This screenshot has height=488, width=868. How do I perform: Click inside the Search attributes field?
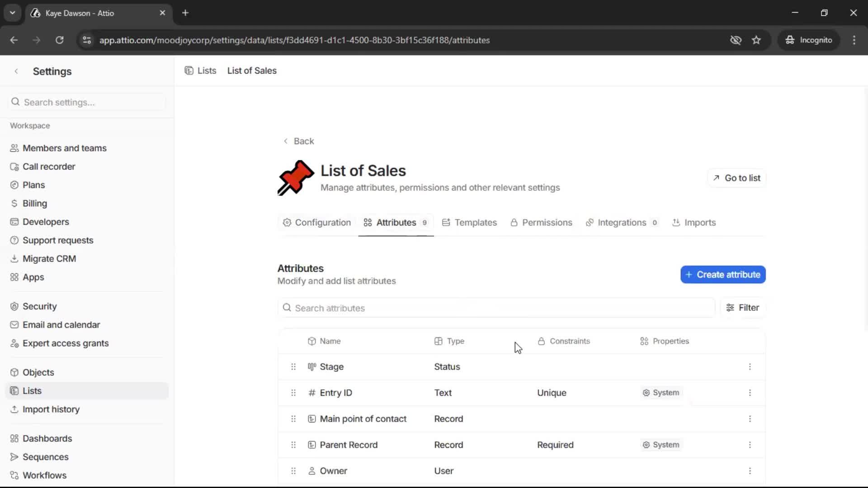[452, 308]
